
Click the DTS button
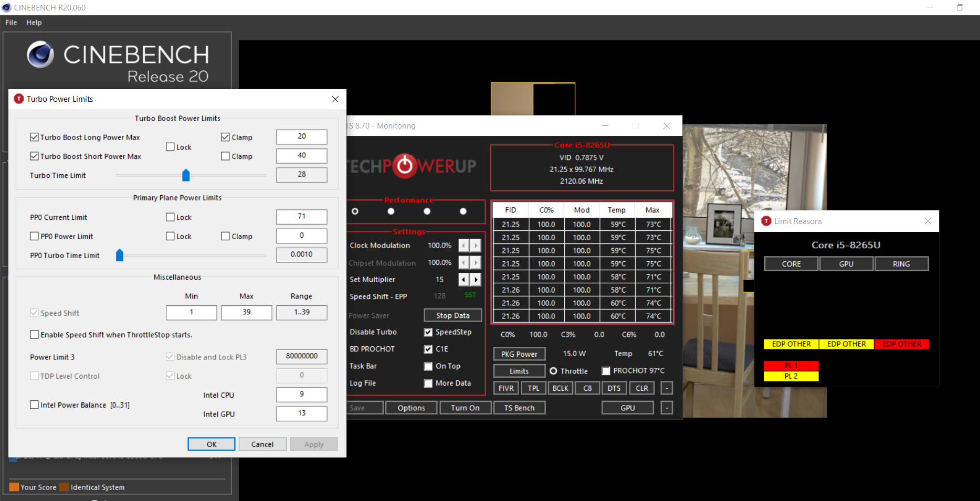tap(614, 388)
